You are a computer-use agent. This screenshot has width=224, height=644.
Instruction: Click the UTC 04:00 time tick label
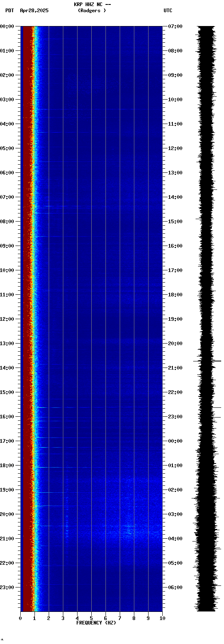(x=175, y=539)
